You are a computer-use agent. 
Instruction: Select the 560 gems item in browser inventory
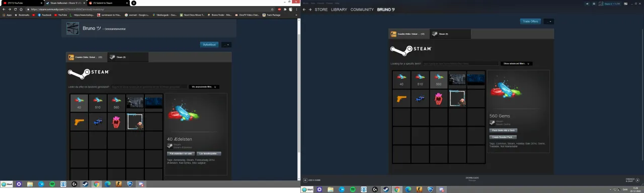116,103
